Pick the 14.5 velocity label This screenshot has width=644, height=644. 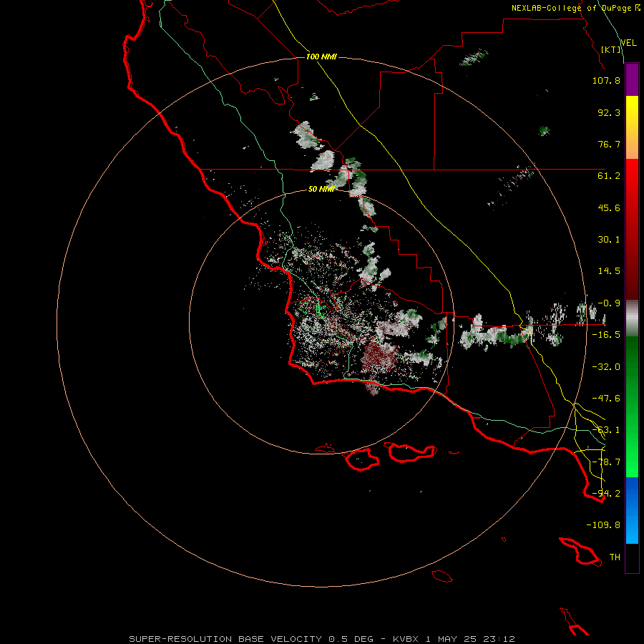609,271
